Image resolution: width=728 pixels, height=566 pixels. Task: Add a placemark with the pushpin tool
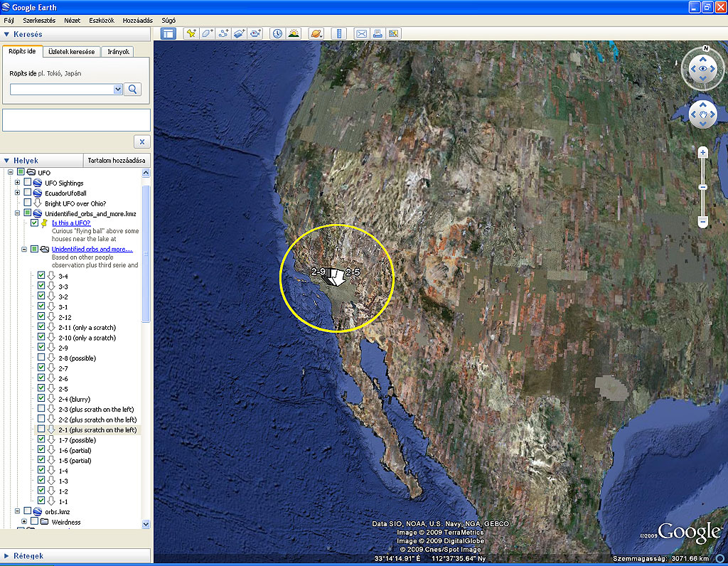[191, 33]
